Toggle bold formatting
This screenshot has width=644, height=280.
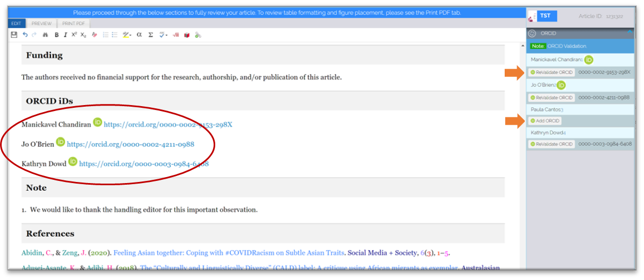coord(56,35)
